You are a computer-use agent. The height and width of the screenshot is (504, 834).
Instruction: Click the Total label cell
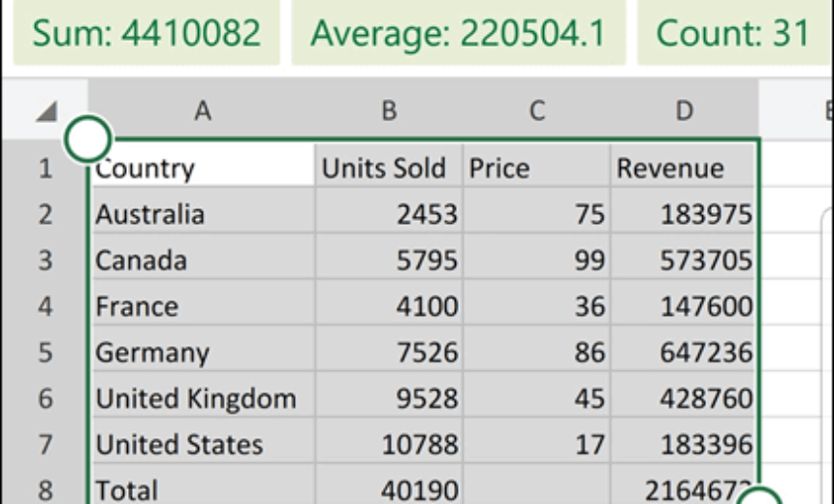pos(203,484)
